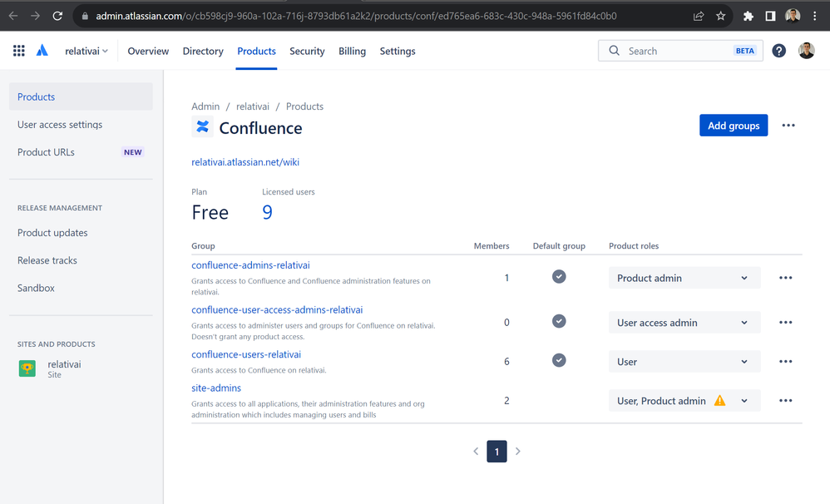Switch to the Overview tab
Viewport: 830px width, 504px height.
pyautogui.click(x=148, y=51)
